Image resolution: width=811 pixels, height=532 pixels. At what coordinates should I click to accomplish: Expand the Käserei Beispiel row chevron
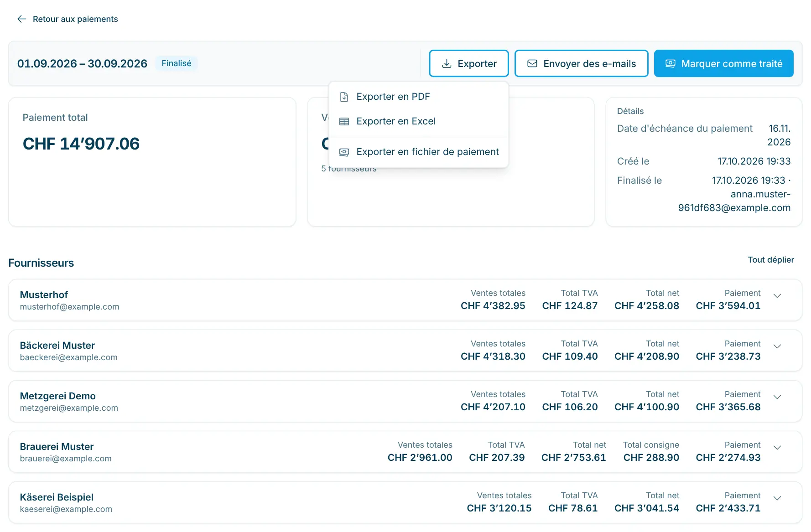777,498
